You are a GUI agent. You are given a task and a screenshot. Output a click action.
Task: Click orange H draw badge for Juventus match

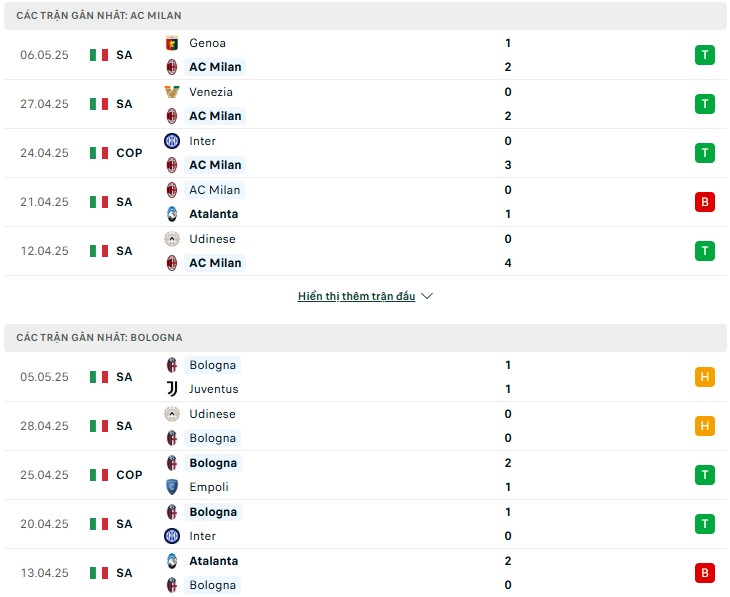pyautogui.click(x=704, y=377)
